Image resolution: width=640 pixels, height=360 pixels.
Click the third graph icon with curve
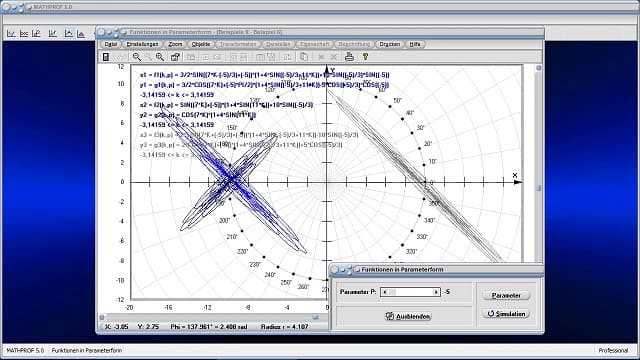pyautogui.click(x=36, y=33)
